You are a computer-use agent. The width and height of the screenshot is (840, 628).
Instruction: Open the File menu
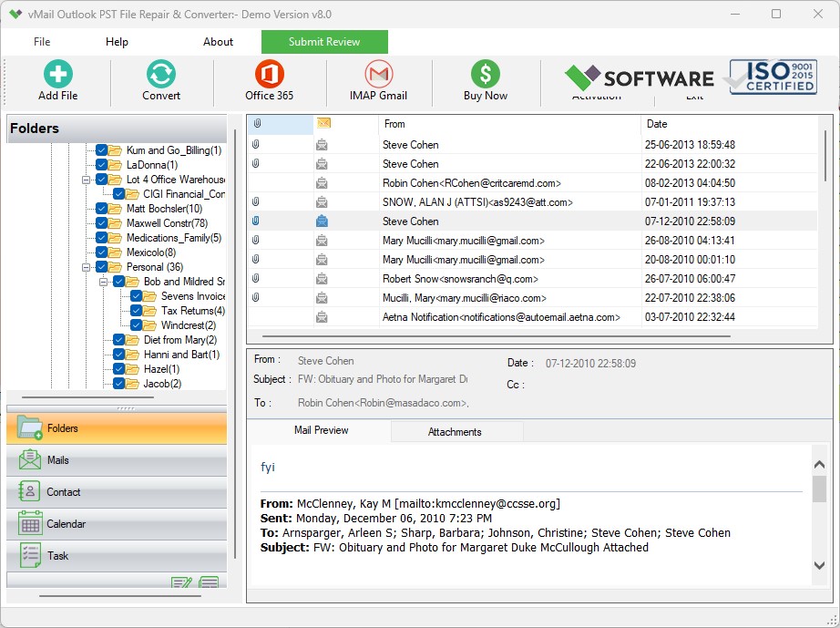42,42
